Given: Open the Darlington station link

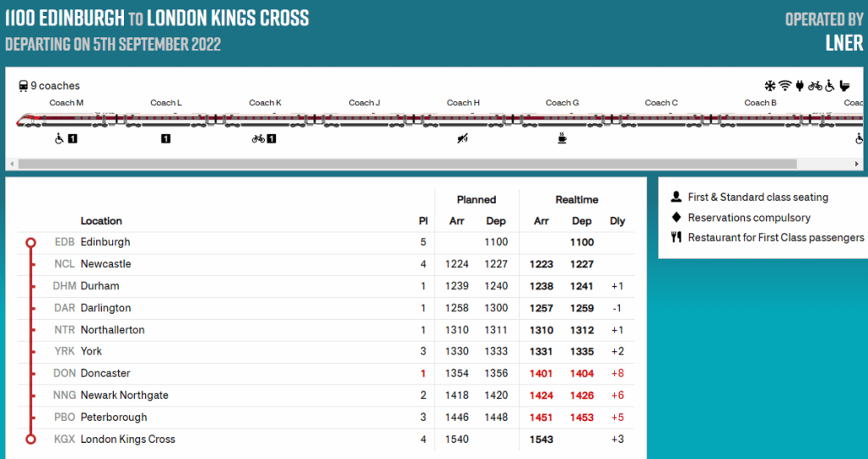Looking at the screenshot, I should pyautogui.click(x=105, y=308).
